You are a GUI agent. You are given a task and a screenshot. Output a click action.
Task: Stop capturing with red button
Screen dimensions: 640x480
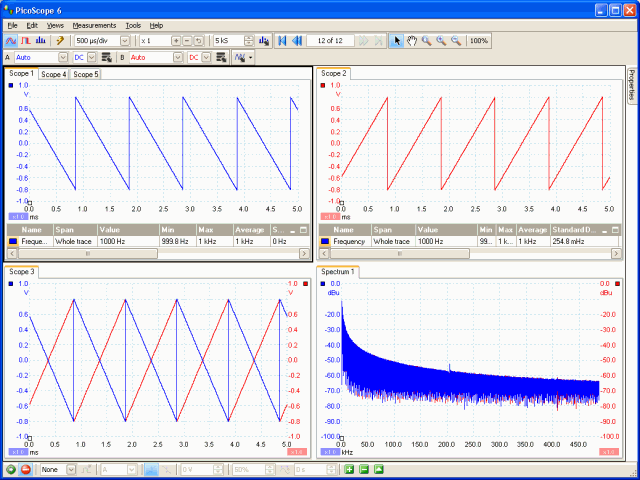[x=26, y=469]
